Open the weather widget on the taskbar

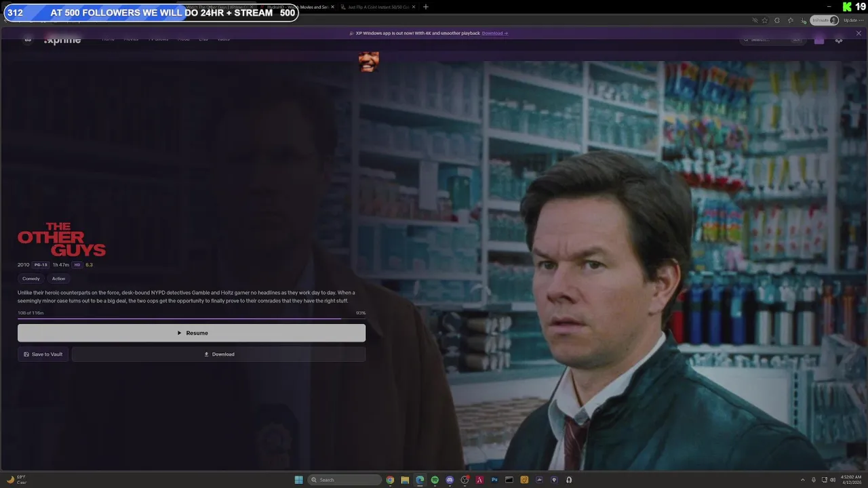click(x=17, y=480)
